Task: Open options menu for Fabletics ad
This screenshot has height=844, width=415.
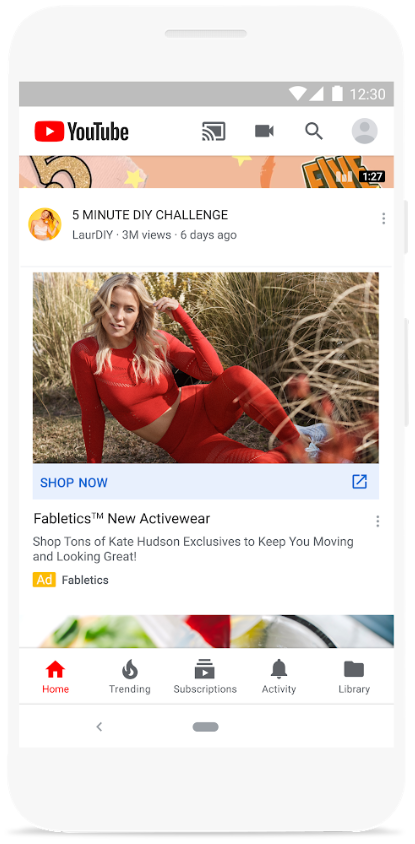Action: coord(378,521)
